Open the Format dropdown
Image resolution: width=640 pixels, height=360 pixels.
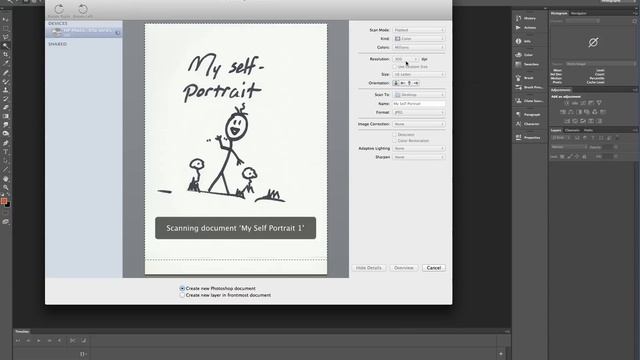(419, 112)
